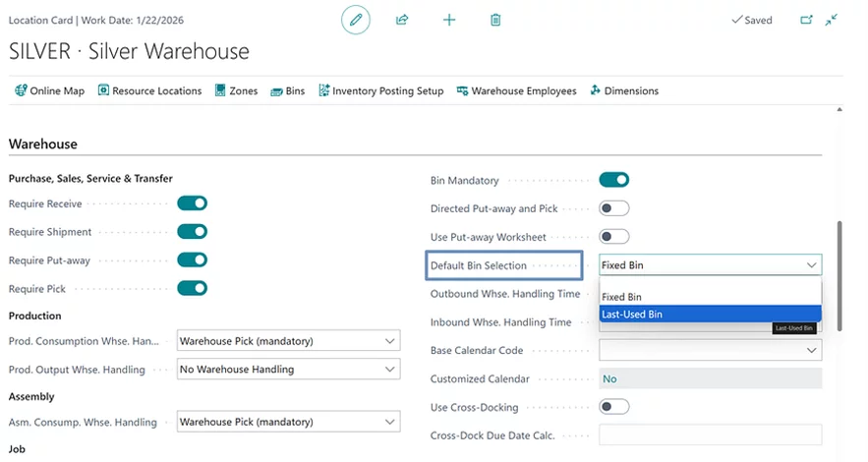Viewport: 868px width, 462px height.
Task: Open Inventory Posting Setup
Action: click(381, 90)
